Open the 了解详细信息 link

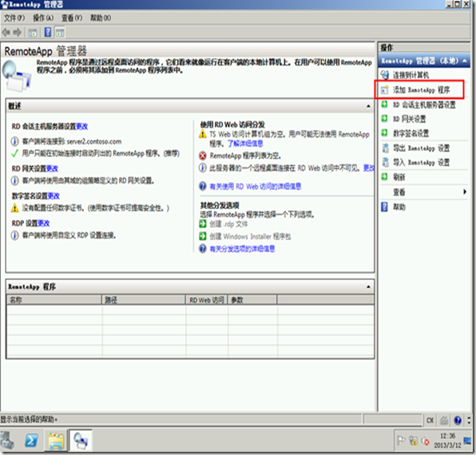click(245, 144)
